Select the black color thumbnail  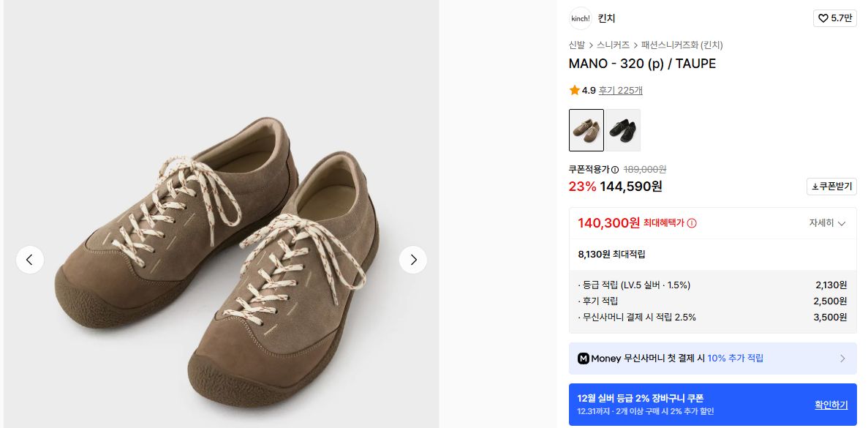pos(623,130)
